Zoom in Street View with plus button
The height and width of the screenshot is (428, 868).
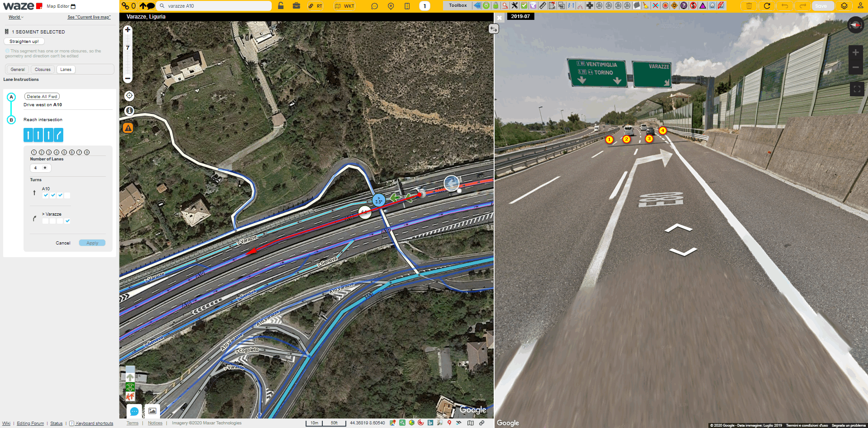(855, 52)
